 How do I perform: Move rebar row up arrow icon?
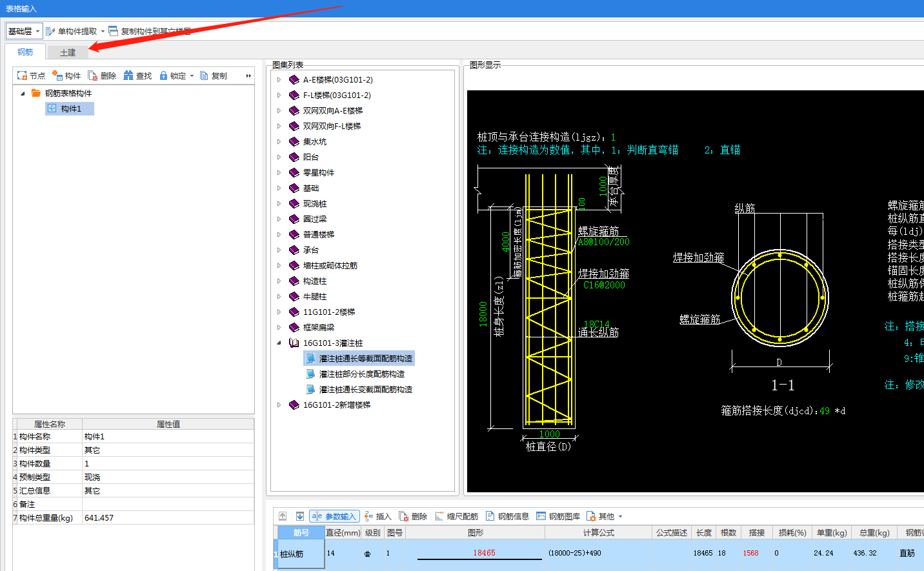tap(283, 516)
